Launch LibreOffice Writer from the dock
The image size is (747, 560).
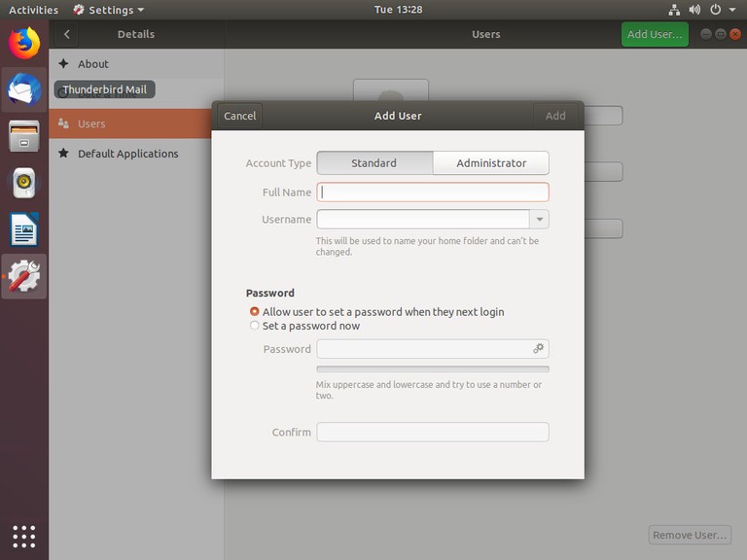pyautogui.click(x=23, y=229)
